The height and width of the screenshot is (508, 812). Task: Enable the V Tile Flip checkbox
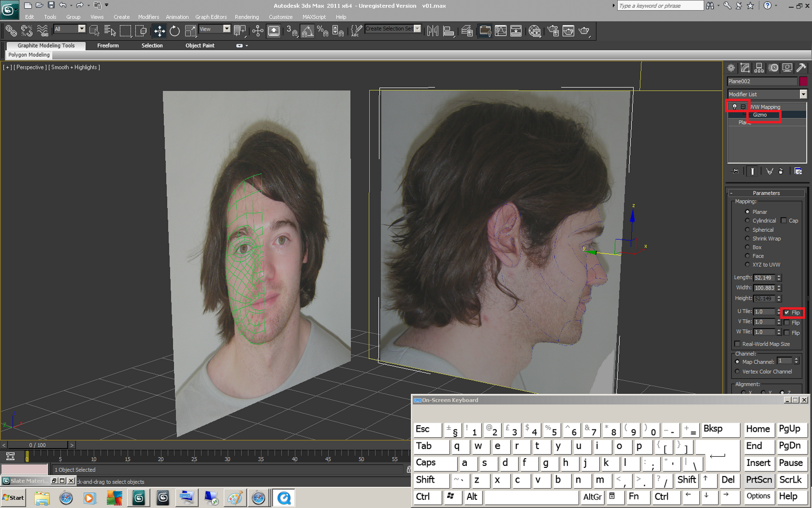point(787,323)
